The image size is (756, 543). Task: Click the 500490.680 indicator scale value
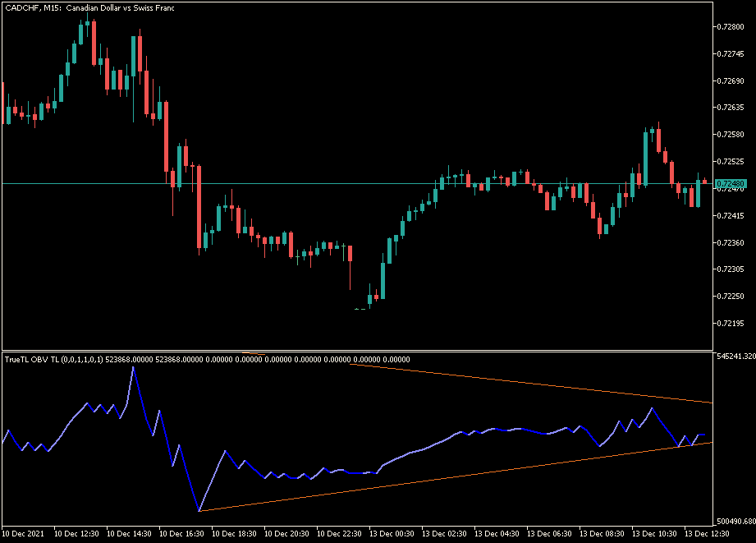click(736, 522)
